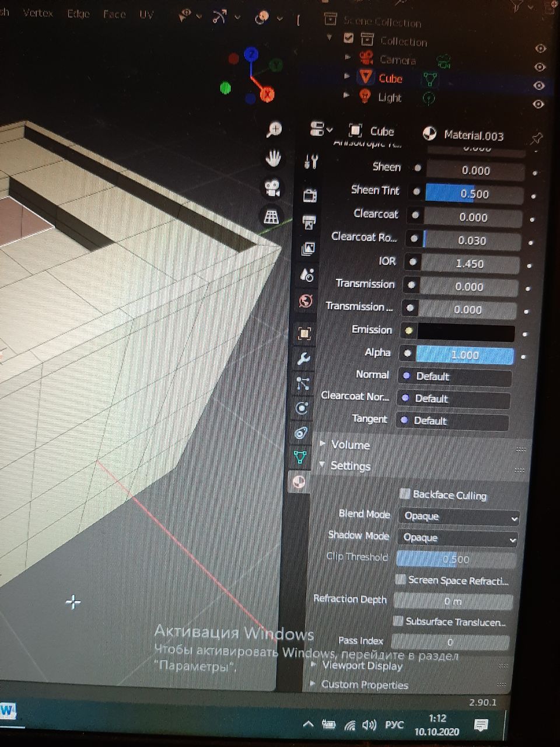This screenshot has width=560, height=747.
Task: Click the mesh data icon beside Cube in outliner
Action: click(431, 79)
